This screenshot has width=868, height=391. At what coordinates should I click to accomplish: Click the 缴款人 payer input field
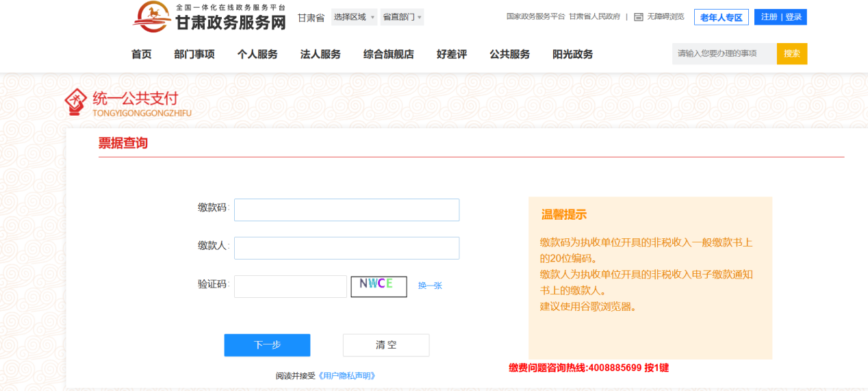point(346,248)
